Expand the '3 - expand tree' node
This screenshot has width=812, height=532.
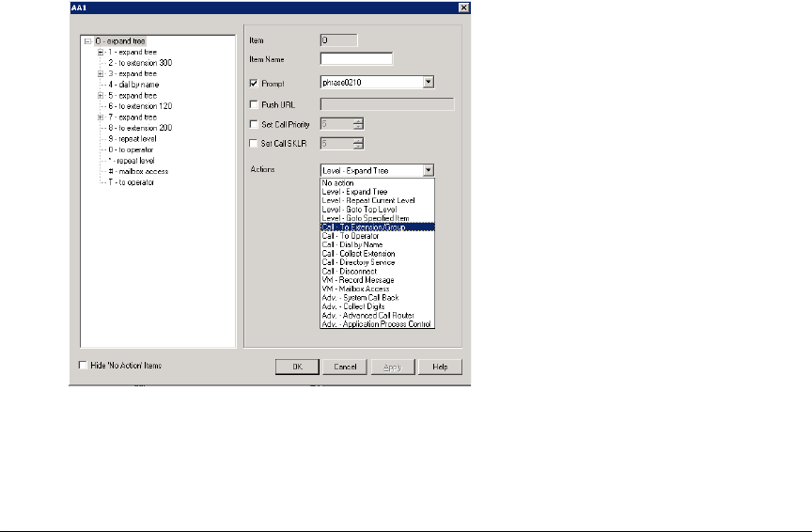100,73
